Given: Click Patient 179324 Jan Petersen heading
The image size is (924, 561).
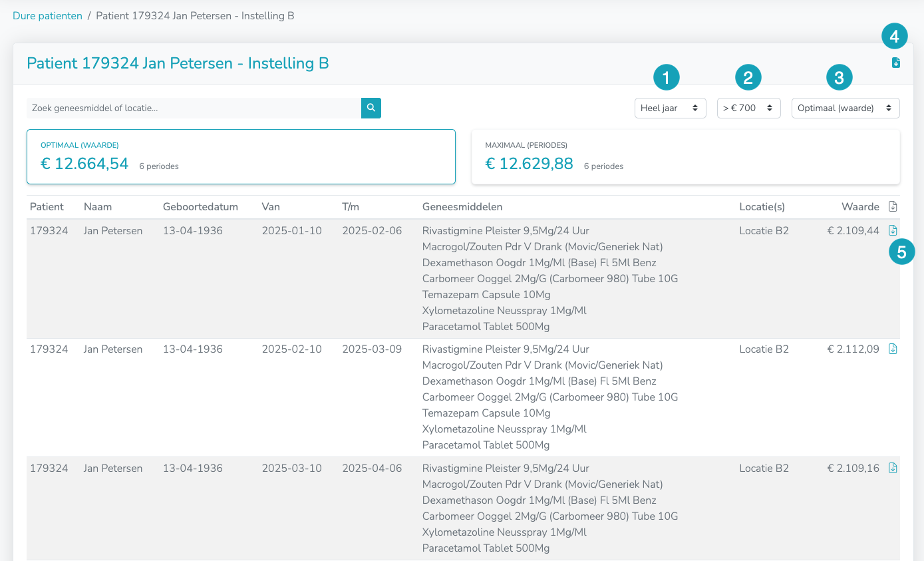Looking at the screenshot, I should 178,63.
